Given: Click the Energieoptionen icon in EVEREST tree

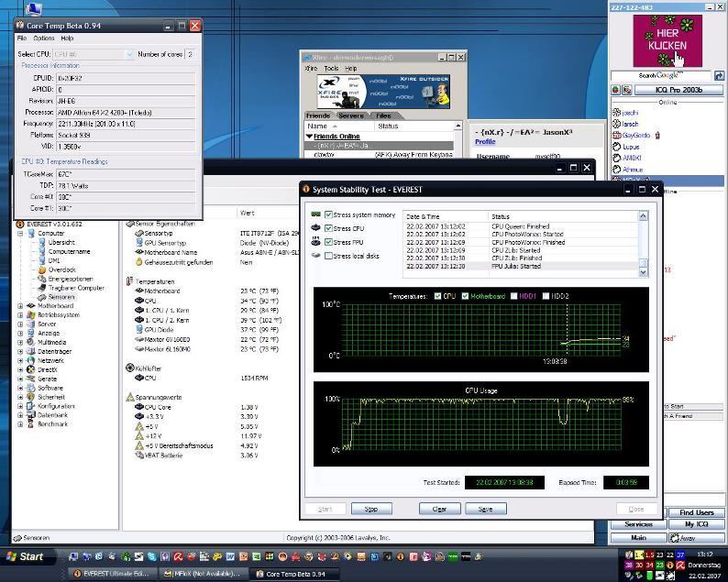Looking at the screenshot, I should coord(42,279).
